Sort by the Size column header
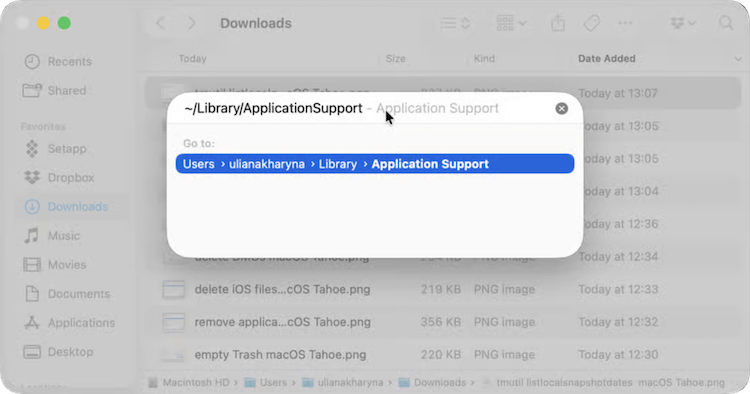750x394 pixels. click(396, 59)
